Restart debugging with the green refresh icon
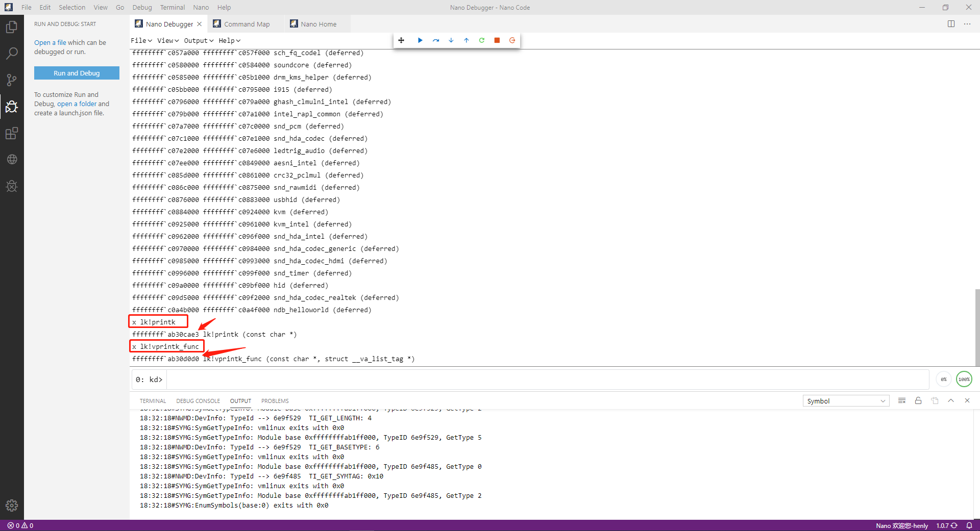This screenshot has height=531, width=980. [481, 40]
